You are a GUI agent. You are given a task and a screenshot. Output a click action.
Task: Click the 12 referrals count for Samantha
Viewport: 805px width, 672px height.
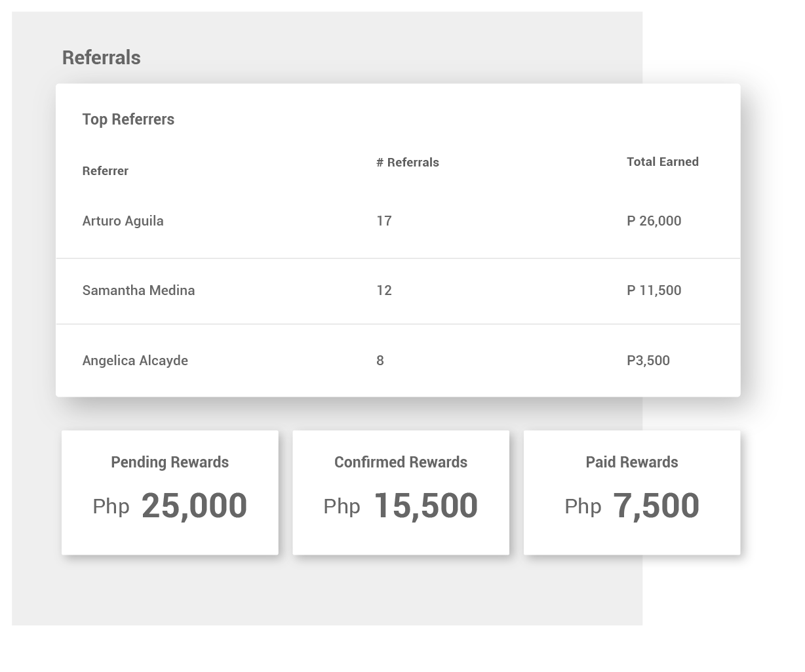(384, 290)
